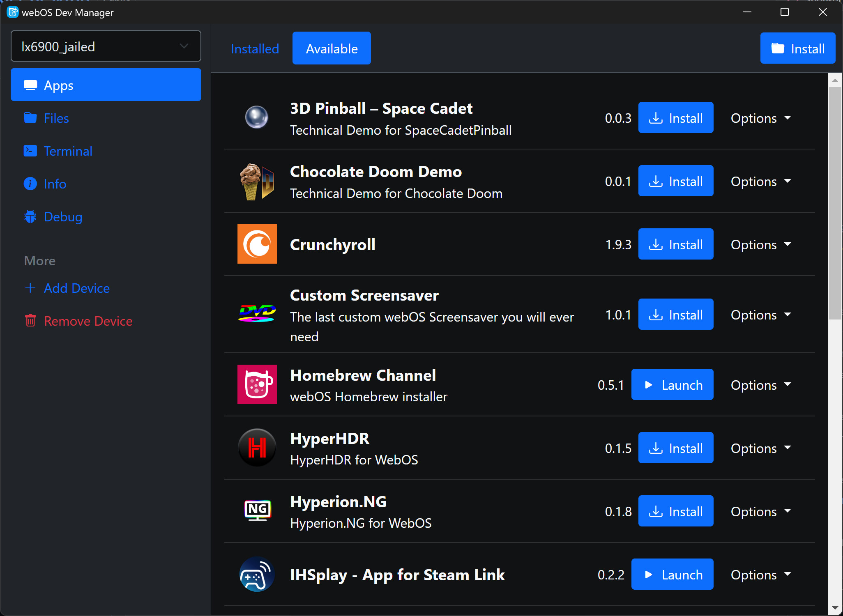Minimize the webOS Dev Manager window
The height and width of the screenshot is (616, 843).
coord(747,12)
